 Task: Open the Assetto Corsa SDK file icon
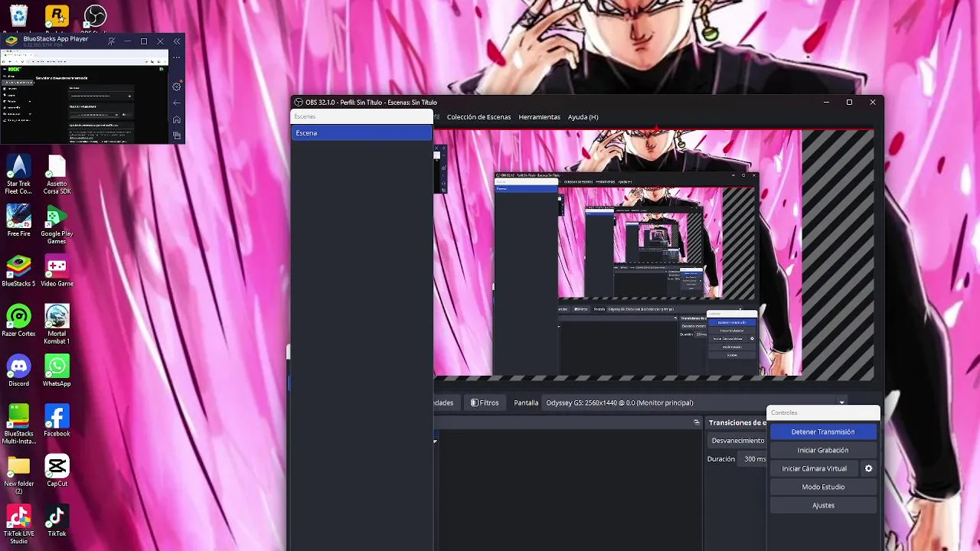point(57,174)
